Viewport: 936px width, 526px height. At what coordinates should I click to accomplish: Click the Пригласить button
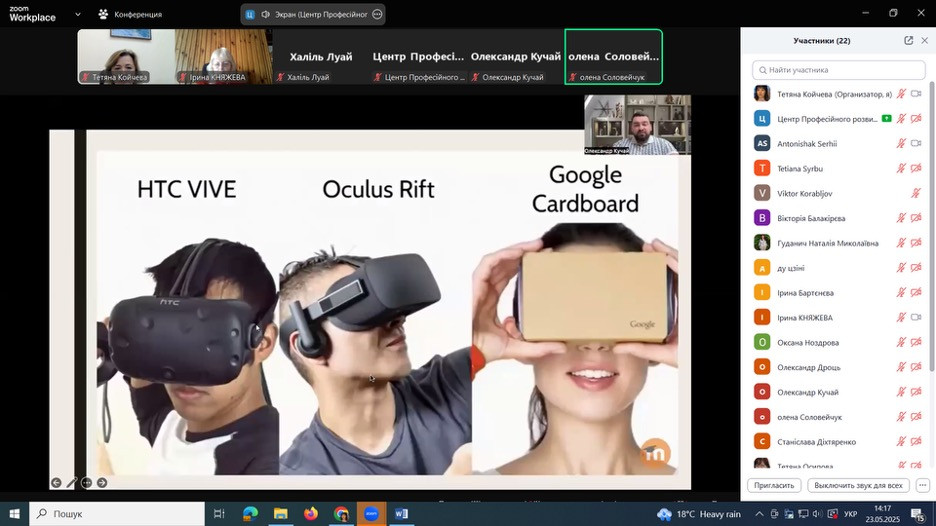tap(774, 485)
